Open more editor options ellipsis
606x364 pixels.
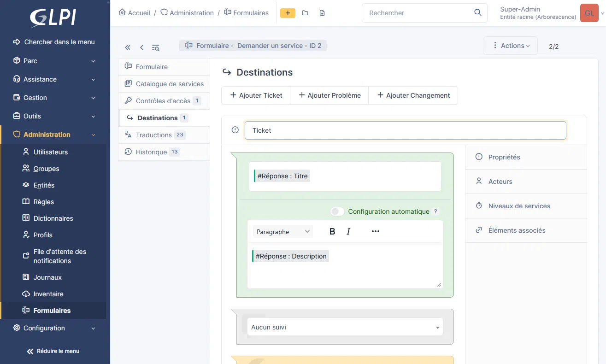(375, 231)
